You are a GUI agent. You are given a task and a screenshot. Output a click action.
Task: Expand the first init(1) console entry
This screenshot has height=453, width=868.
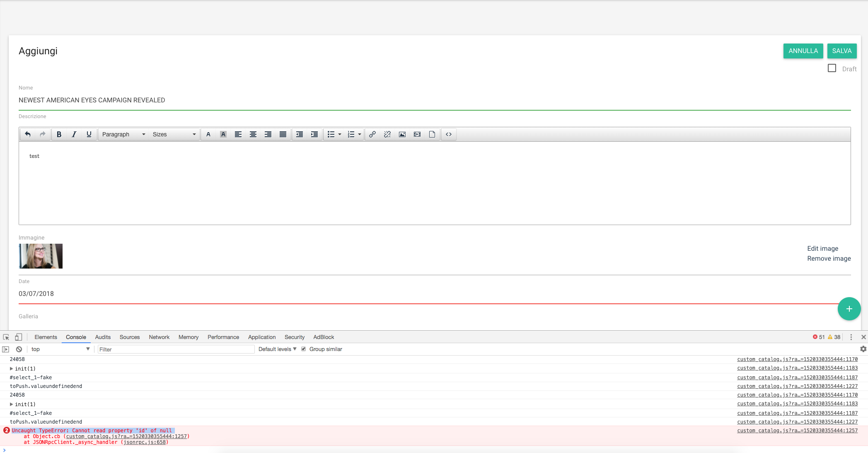click(11, 368)
